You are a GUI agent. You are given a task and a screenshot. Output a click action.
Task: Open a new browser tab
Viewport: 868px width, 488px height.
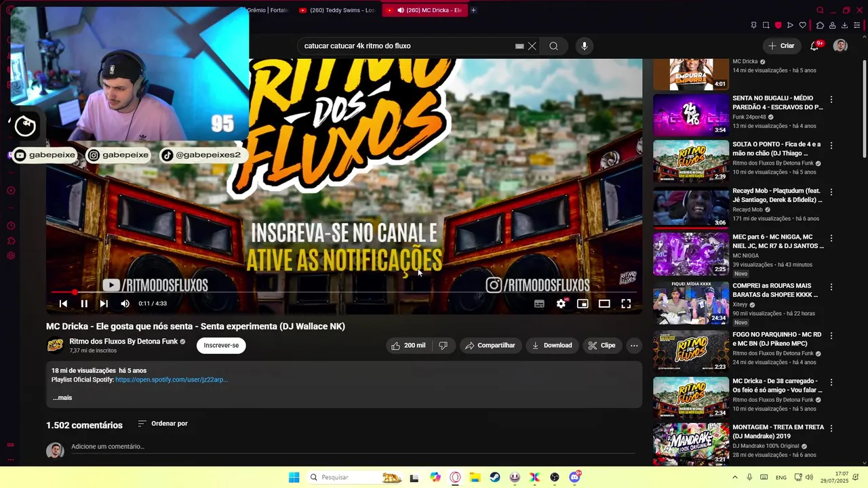coord(473,10)
